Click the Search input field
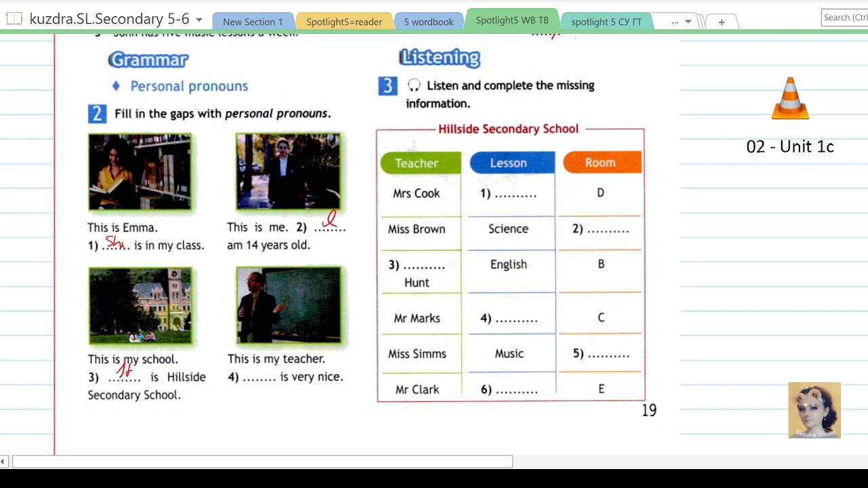The image size is (868, 488). [844, 18]
